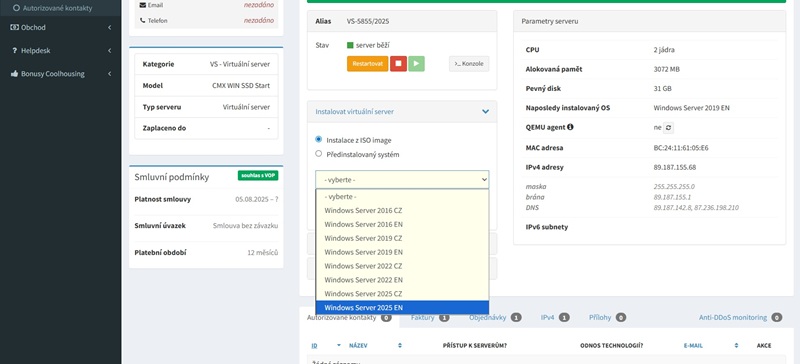
Task: Click the Telefon phone icon
Action: point(142,20)
